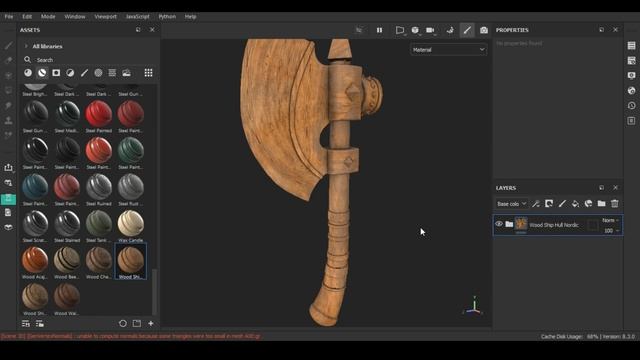Filter assets by Brushes icon
The width and height of the screenshot is (640, 360).
click(84, 73)
